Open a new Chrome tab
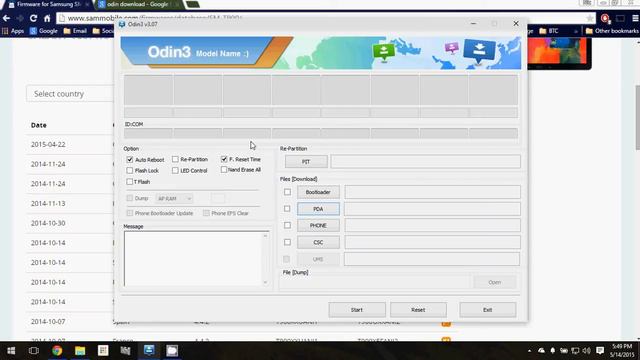640x360 pixels. click(193, 4)
